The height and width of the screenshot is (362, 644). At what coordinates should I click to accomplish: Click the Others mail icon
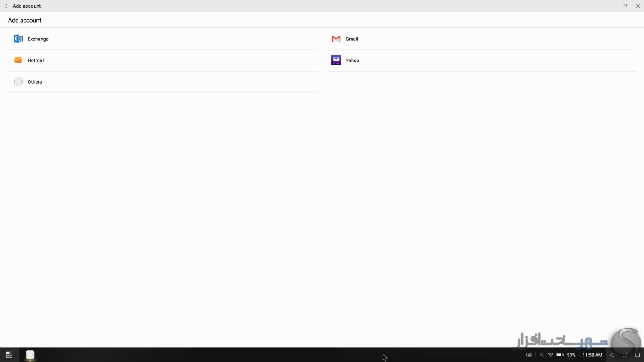click(18, 82)
